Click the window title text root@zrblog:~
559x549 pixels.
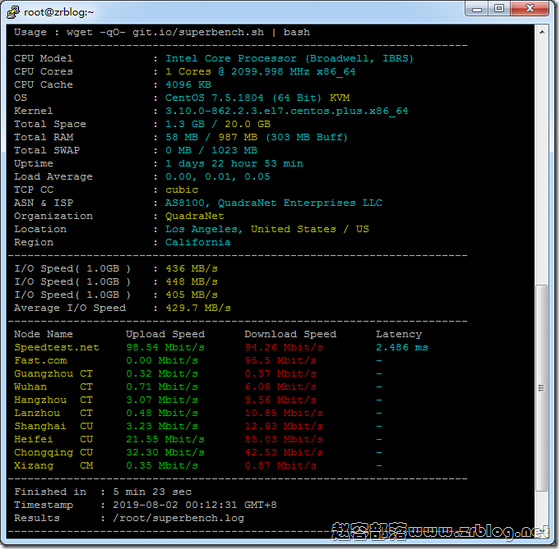[58, 12]
